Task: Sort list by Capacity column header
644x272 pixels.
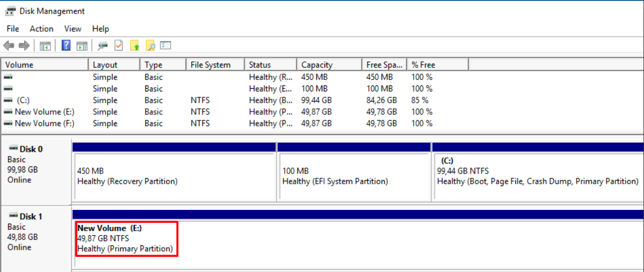Action: click(x=329, y=65)
